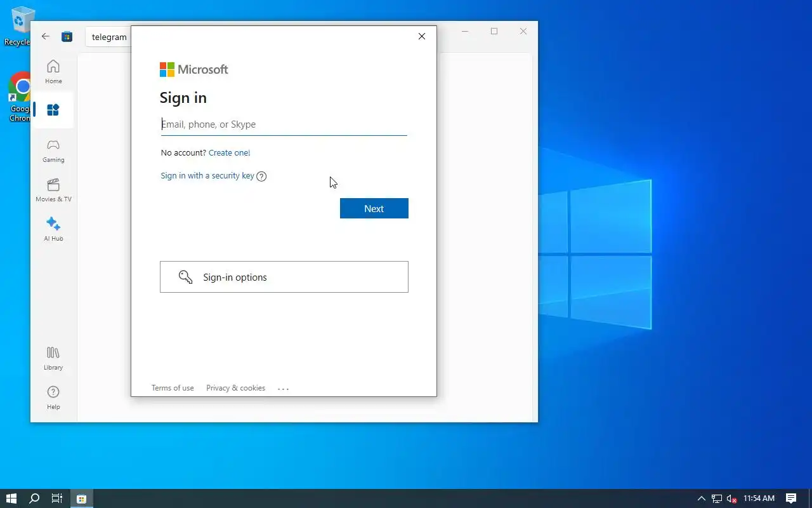Click Sign in with a security key

click(x=207, y=176)
